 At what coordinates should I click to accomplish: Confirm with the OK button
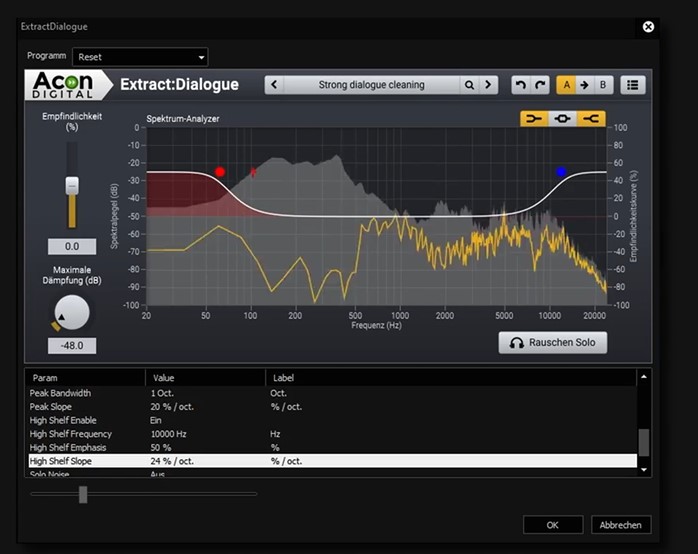point(553,525)
